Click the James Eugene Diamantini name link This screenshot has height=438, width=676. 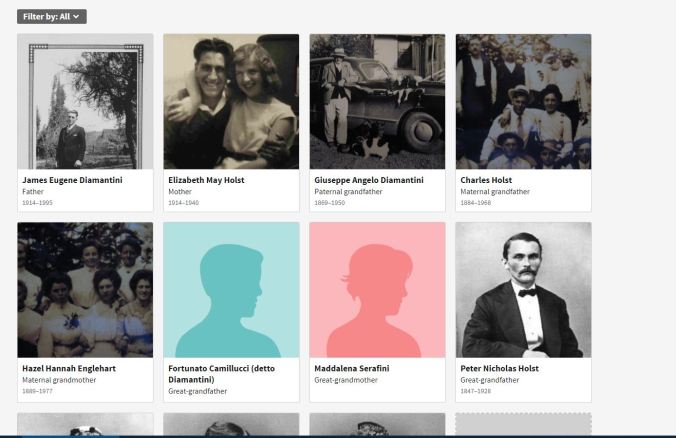click(x=71, y=180)
